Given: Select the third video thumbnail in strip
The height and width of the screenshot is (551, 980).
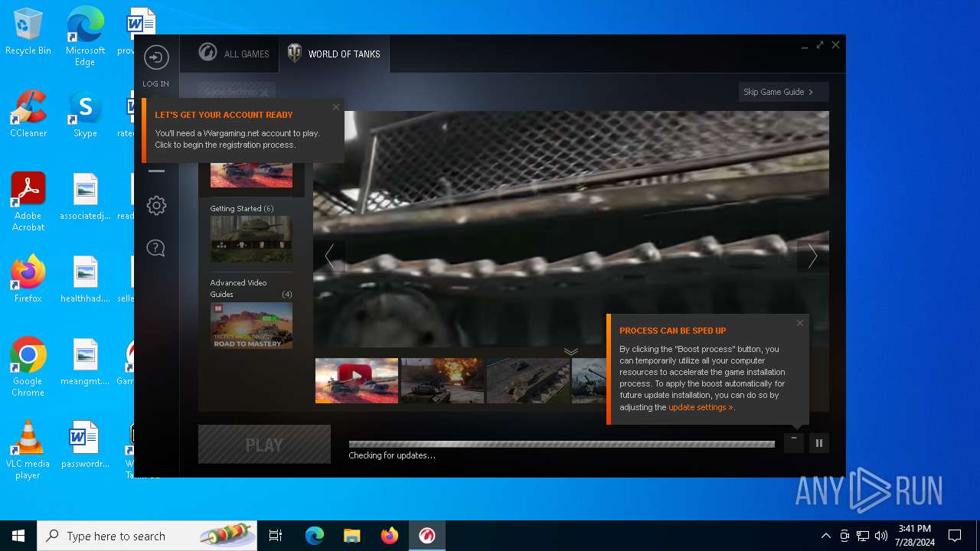Looking at the screenshot, I should [528, 380].
